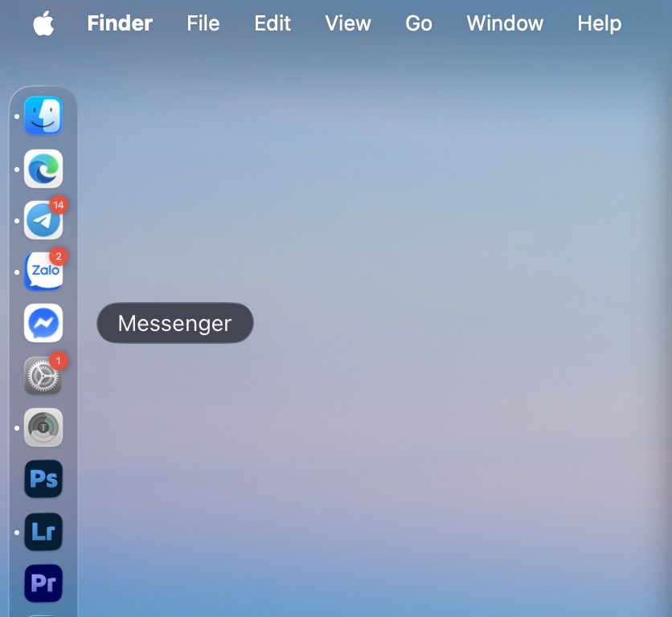
Task: Open the View menu
Action: click(348, 23)
